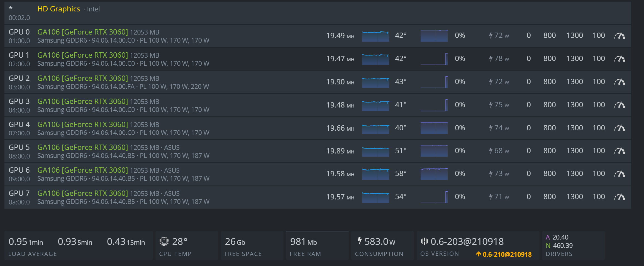Click the lightning icon beside 583.0 W consumption
This screenshot has height=266, width=644.
[x=360, y=241]
